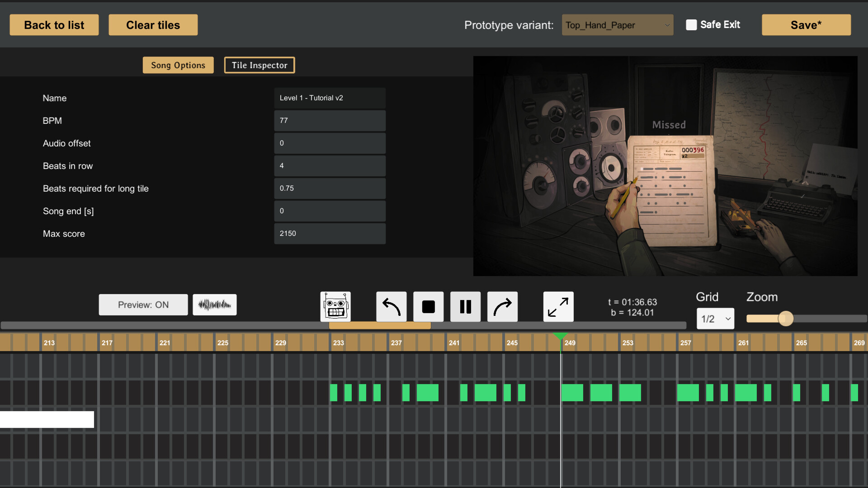The image size is (868, 488).
Task: Jump to beat 261 on the ruler
Action: tap(743, 343)
